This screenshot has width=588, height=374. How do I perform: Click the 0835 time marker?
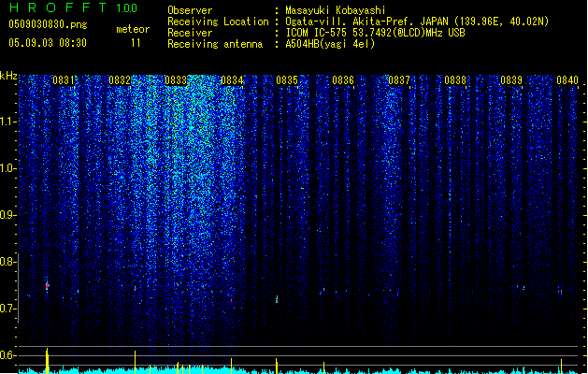pos(287,80)
